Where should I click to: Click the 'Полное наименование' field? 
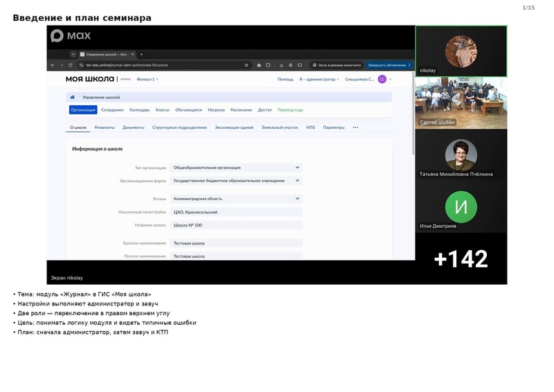[x=236, y=256]
